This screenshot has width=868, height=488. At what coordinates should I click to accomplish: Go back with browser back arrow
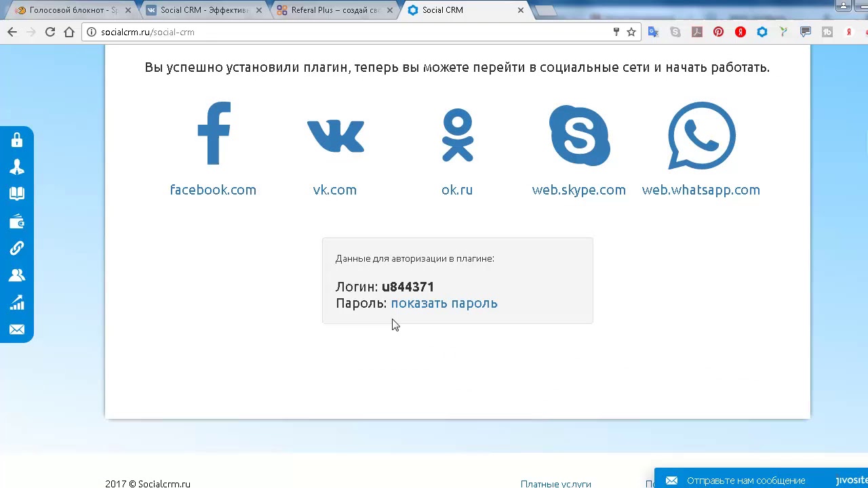(x=12, y=32)
